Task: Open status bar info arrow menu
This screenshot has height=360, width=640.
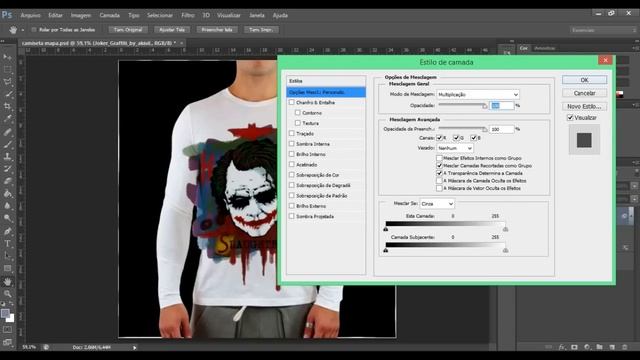Action: point(134,347)
